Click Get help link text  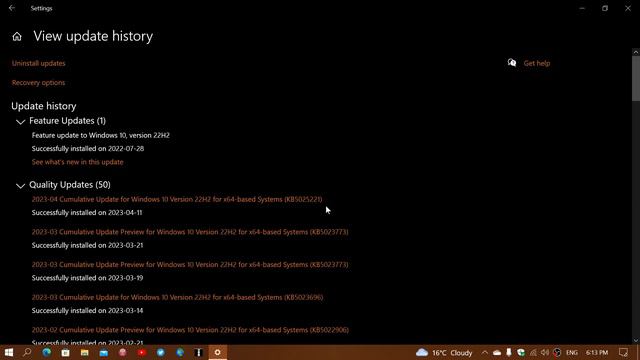(537, 63)
